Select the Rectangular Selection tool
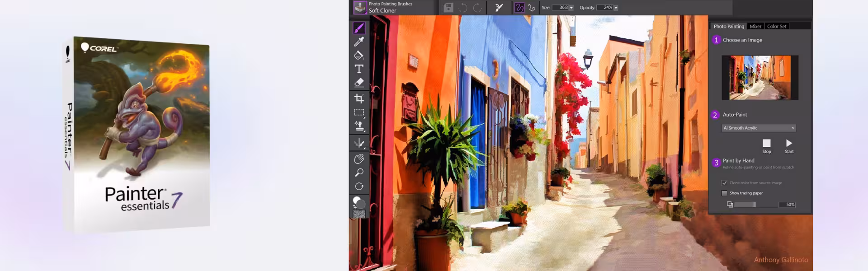The width and height of the screenshot is (868, 271). 359,112
